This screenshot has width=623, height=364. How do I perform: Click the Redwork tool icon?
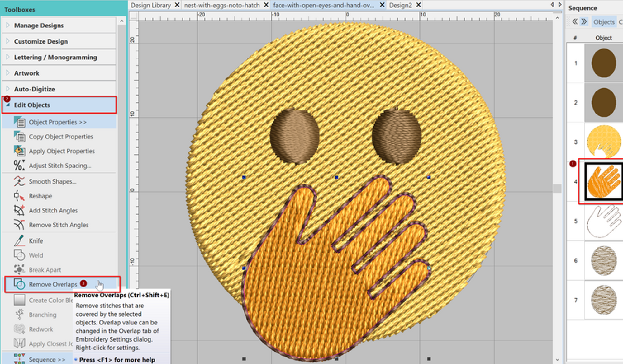[x=19, y=329]
